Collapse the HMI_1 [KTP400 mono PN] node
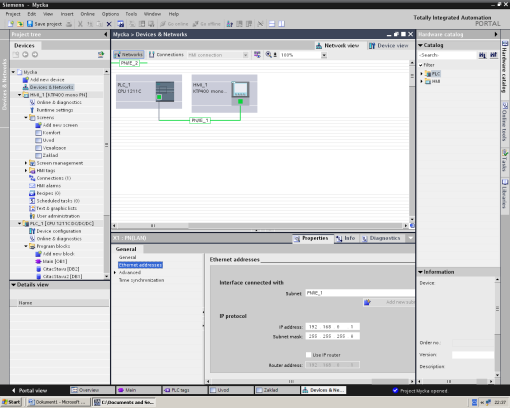Viewport: 510px width, 408px height. pos(20,95)
